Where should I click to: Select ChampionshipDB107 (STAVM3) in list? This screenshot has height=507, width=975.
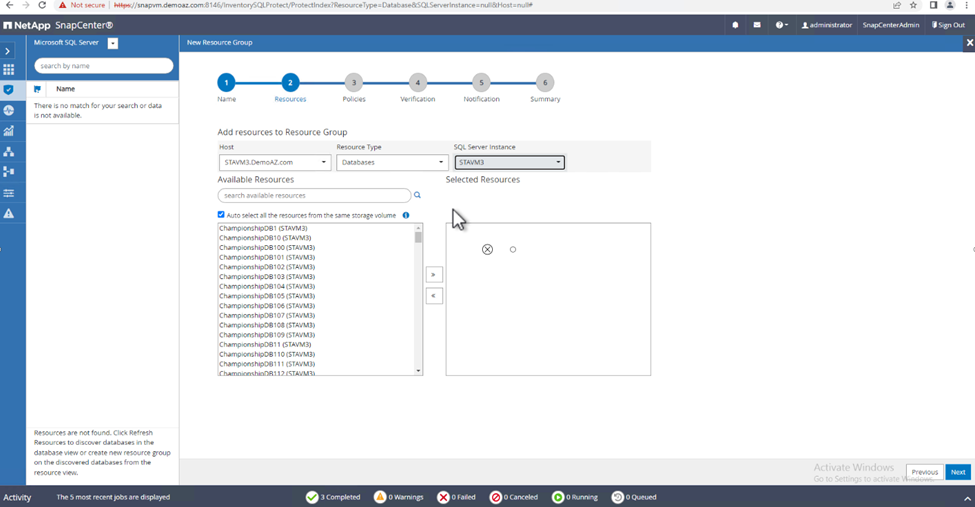point(267,315)
